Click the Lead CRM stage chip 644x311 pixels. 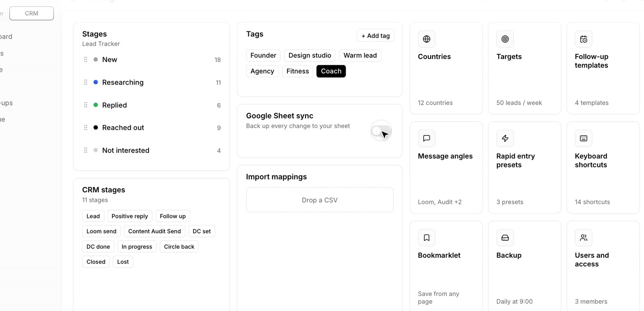[93, 216]
